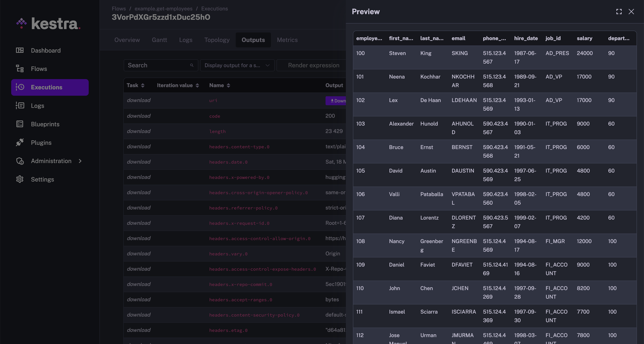Click the Settings gear icon
644x344 pixels.
pos(20,179)
